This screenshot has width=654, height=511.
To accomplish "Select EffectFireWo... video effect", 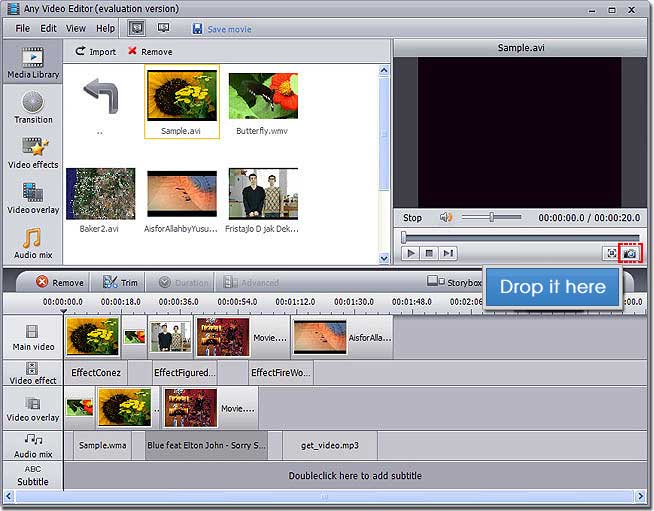I will click(281, 373).
